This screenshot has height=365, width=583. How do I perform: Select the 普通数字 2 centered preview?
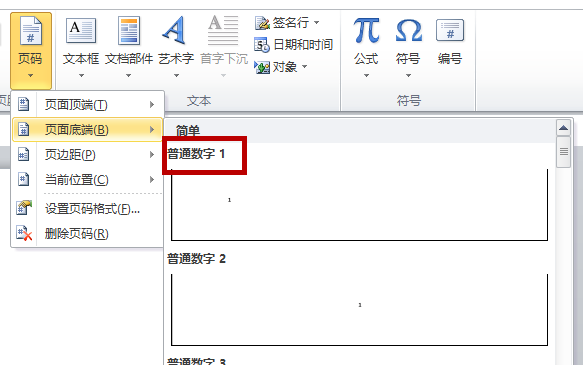(x=359, y=310)
